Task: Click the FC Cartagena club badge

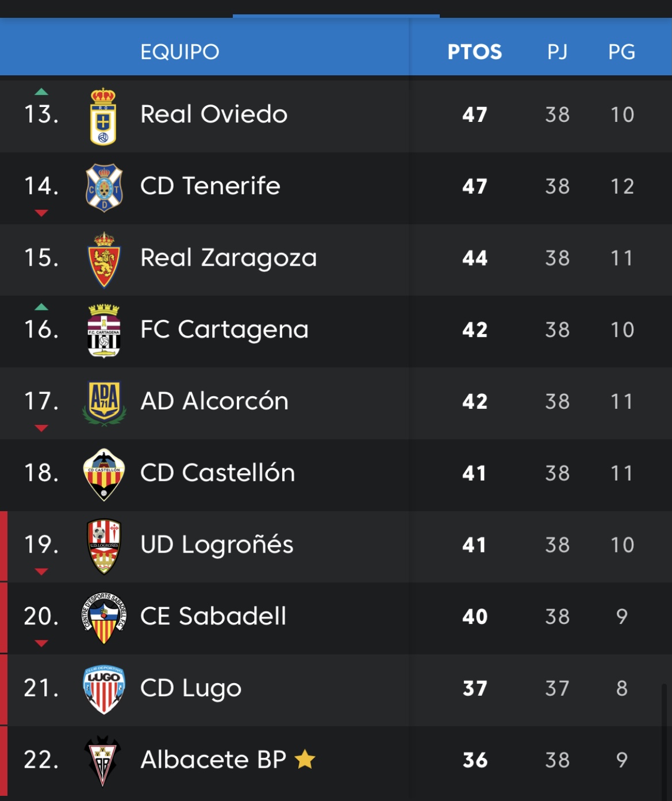Action: coord(104,331)
